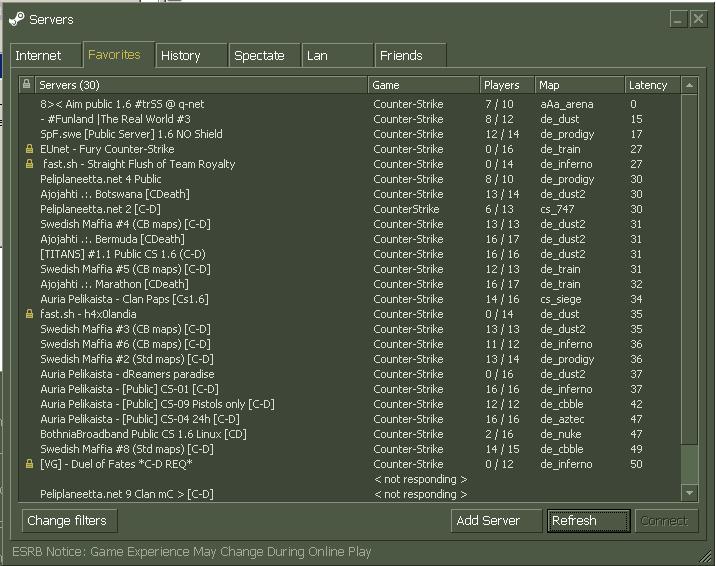Select [VG] - Duel of Fates *C-D REQ*
Viewport: 716px width, 566px height.
click(x=350, y=464)
